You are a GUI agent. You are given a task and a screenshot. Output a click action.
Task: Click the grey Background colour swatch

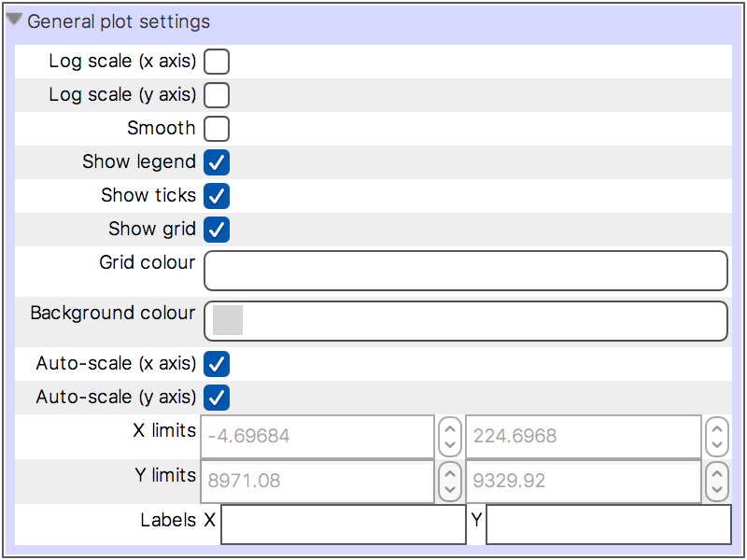pos(228,320)
